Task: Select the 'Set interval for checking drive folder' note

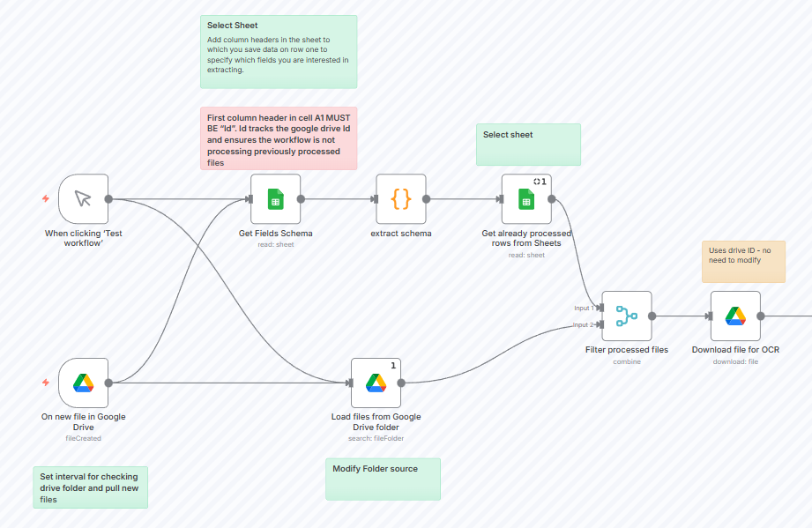Action: tap(90, 487)
